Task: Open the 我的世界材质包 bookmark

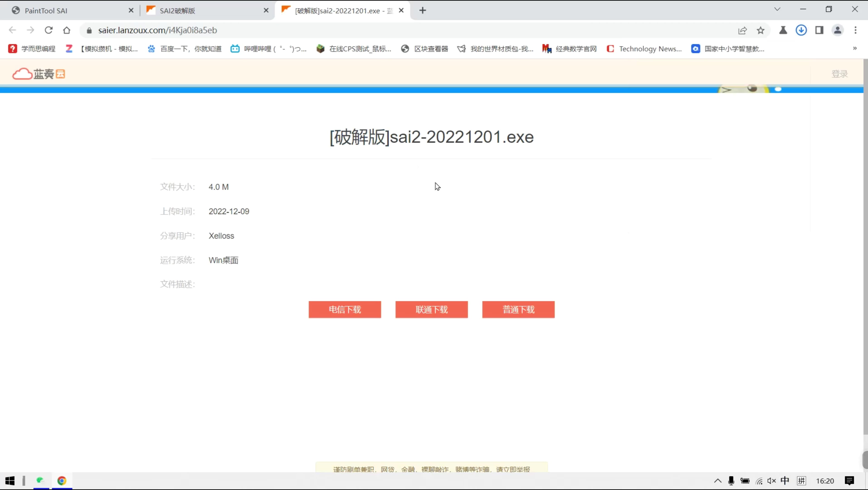Action: pos(495,49)
